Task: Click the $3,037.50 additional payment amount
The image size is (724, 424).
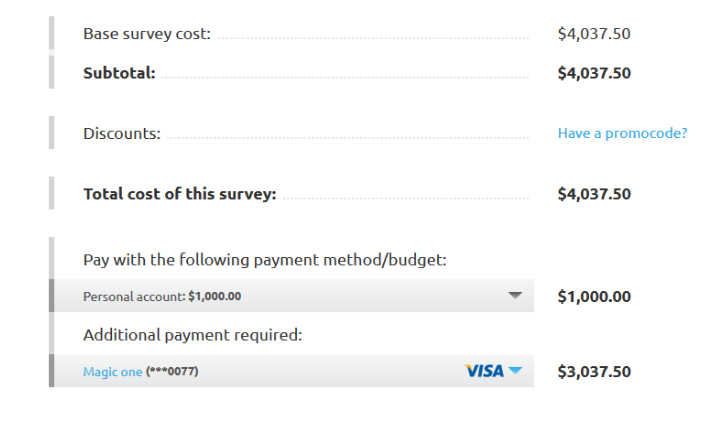Action: coord(594,371)
